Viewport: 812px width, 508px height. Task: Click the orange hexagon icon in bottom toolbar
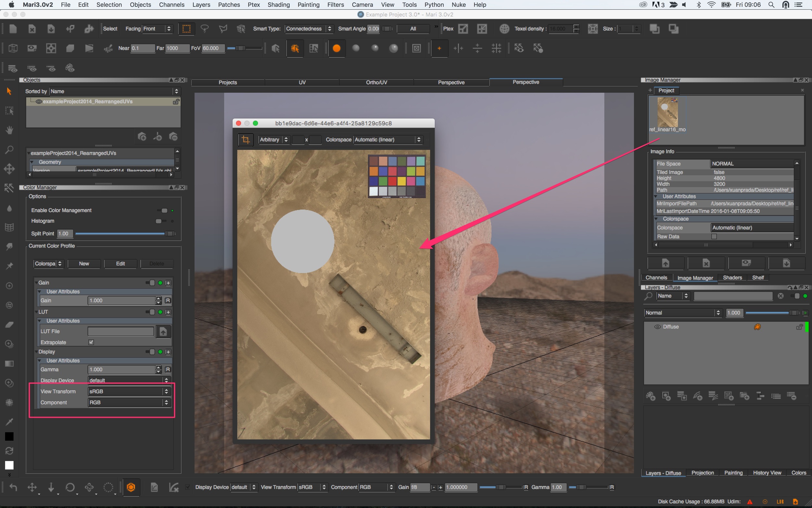pyautogui.click(x=131, y=487)
